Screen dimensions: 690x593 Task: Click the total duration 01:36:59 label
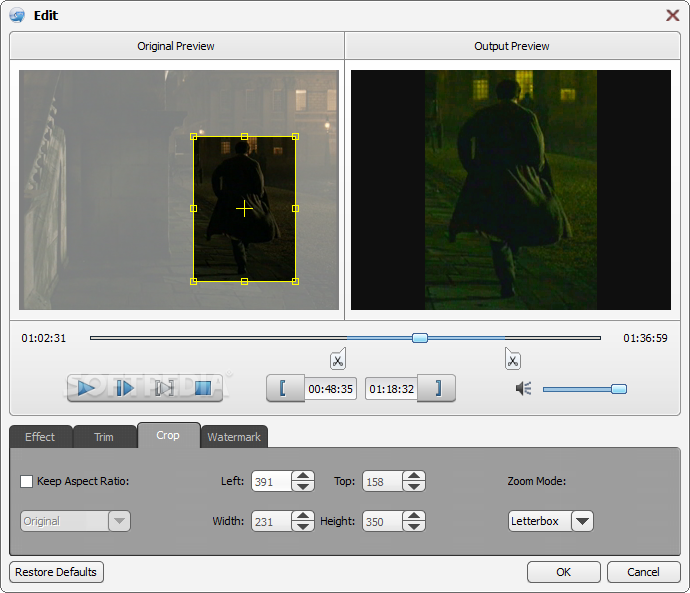(645, 338)
